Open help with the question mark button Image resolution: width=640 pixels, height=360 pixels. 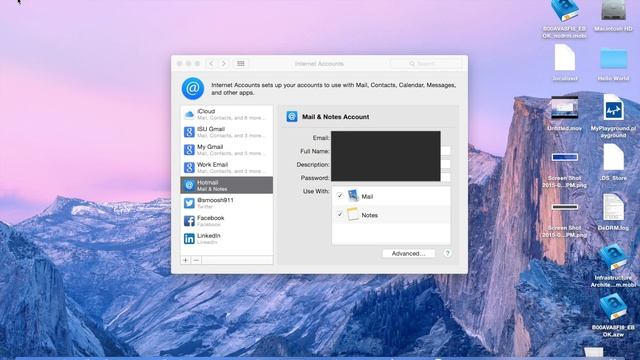pyautogui.click(x=447, y=253)
